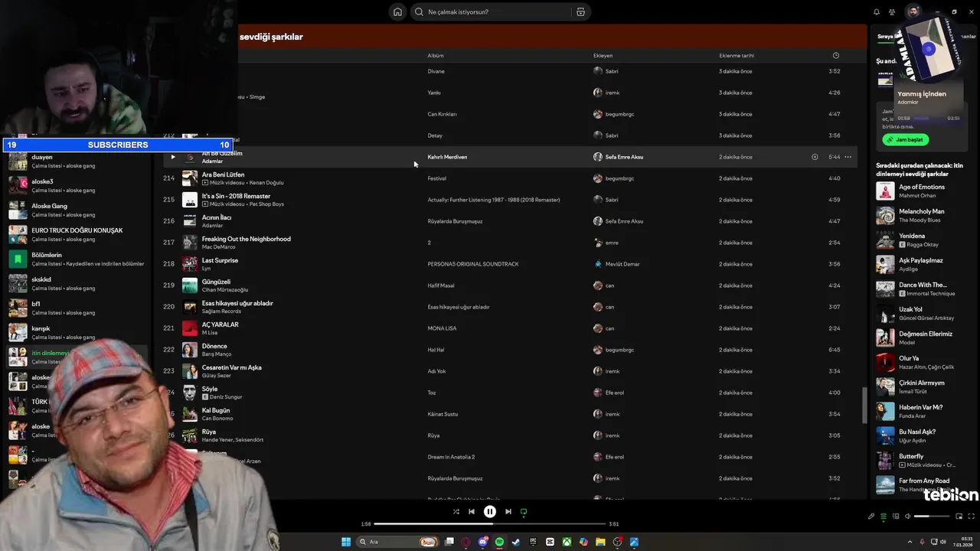Screen dimensions: 980x551
Task: Select the track "Last Surprise"
Action: tap(220, 260)
